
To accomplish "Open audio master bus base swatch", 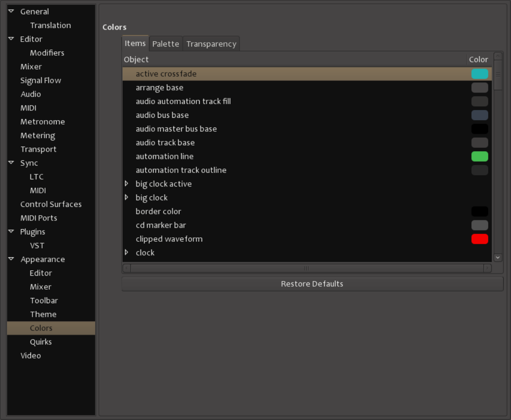I will coord(479,129).
